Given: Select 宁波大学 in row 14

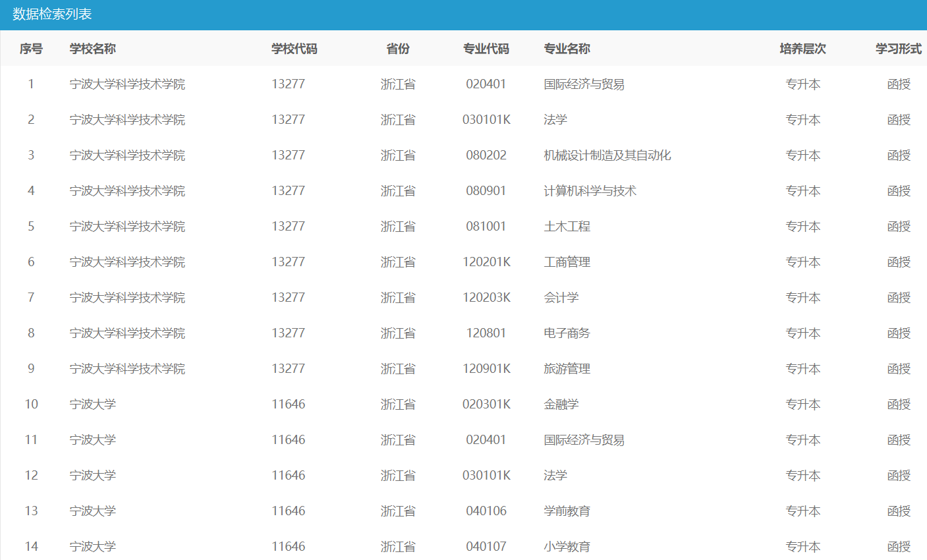Looking at the screenshot, I should (x=93, y=547).
